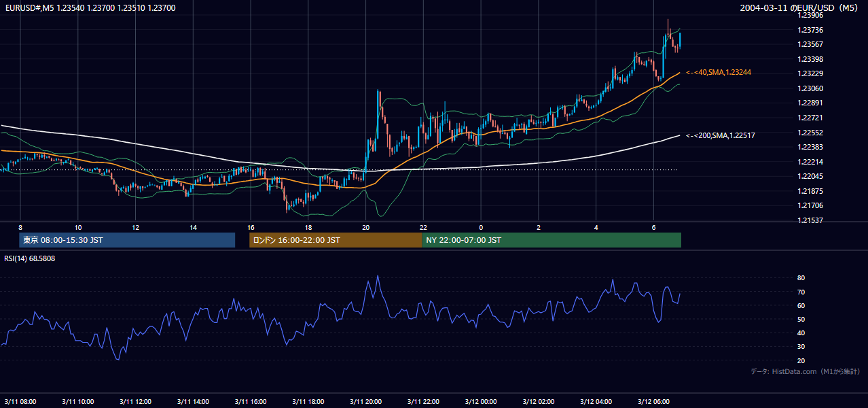Click the 3/11 22:00 time axis label
The height and width of the screenshot is (408, 868).
423,402
